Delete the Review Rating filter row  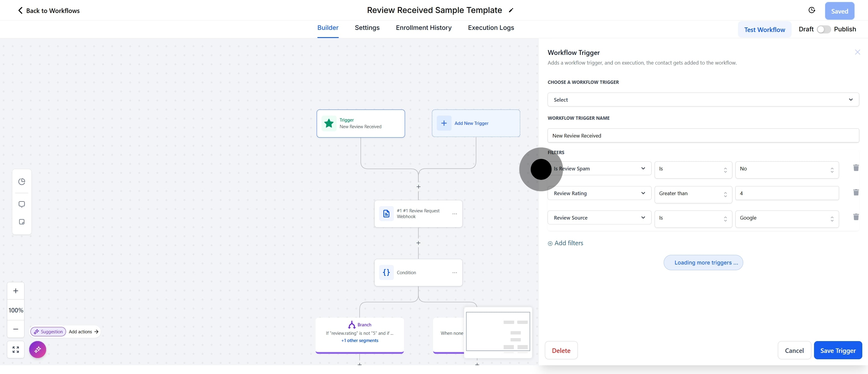point(856,192)
